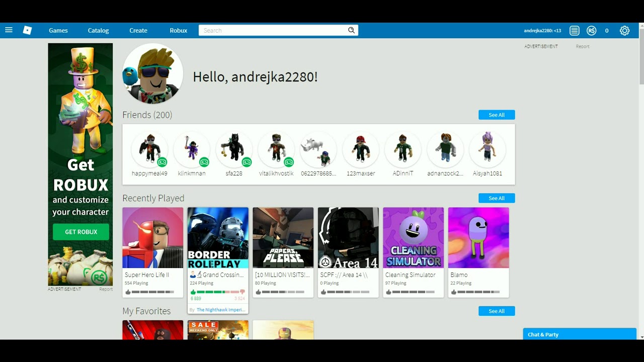Open Super Hero Life II game thumbnail
644x362 pixels.
click(153, 238)
